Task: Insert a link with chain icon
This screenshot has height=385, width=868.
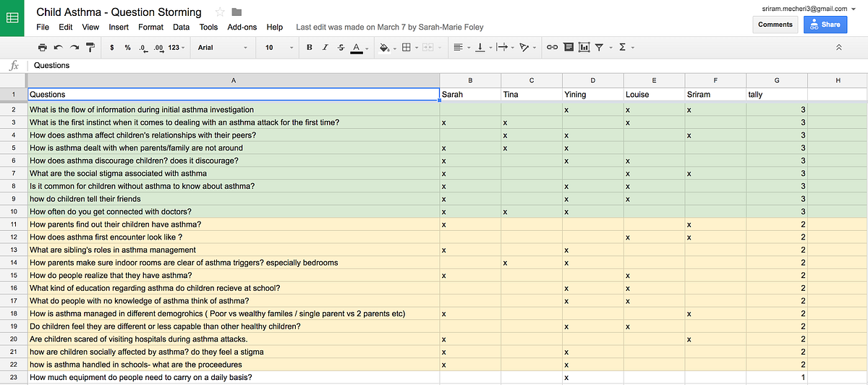Action: point(552,47)
